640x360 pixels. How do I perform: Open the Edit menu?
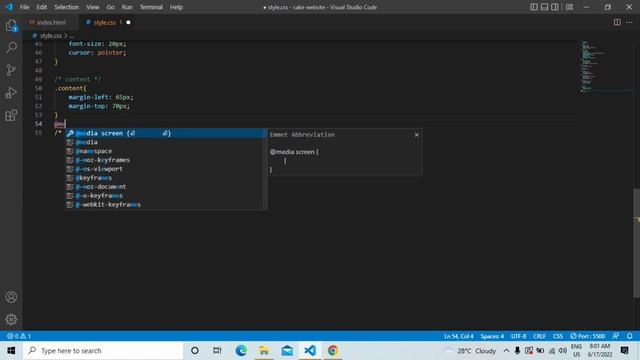[x=42, y=7]
